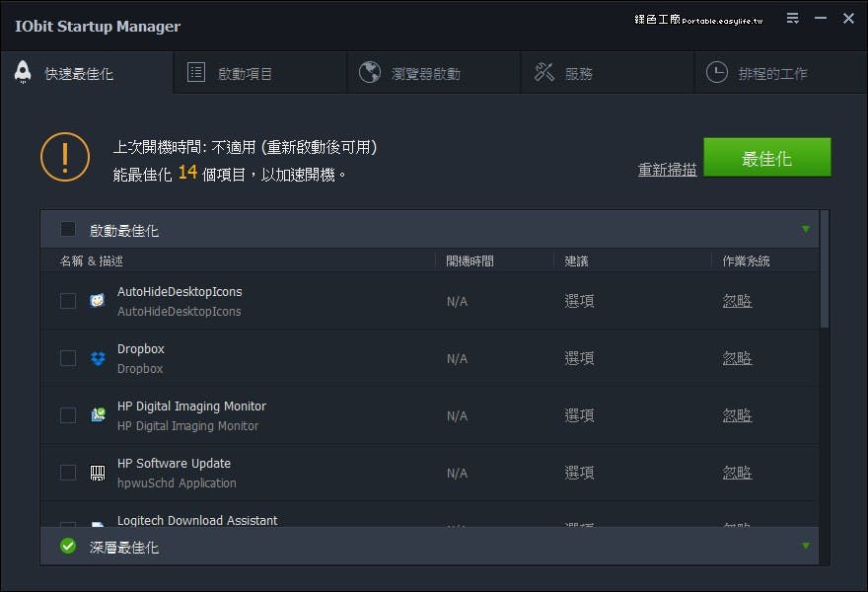
Task: Switch to the 瀏覽器啟動 tab
Action: 433,73
